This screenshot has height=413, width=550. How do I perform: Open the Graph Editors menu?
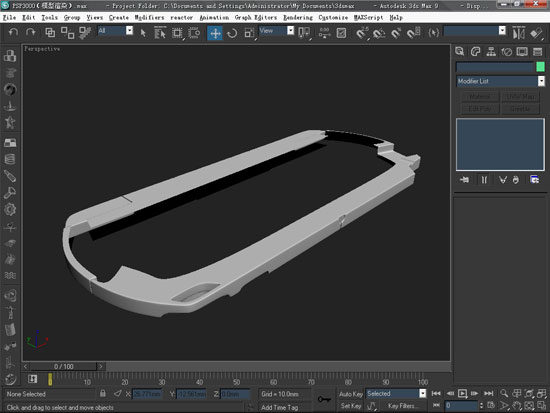pyautogui.click(x=256, y=17)
